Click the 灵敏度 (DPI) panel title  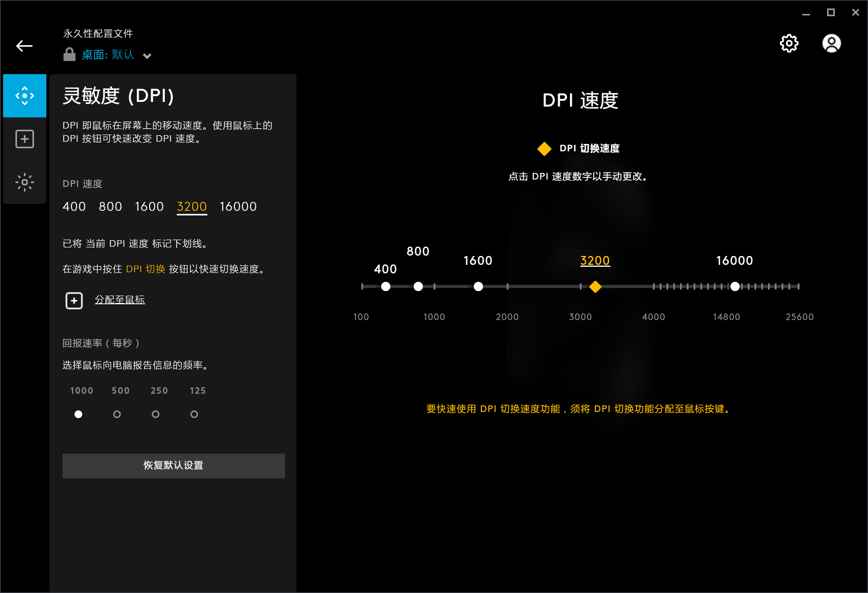(118, 96)
